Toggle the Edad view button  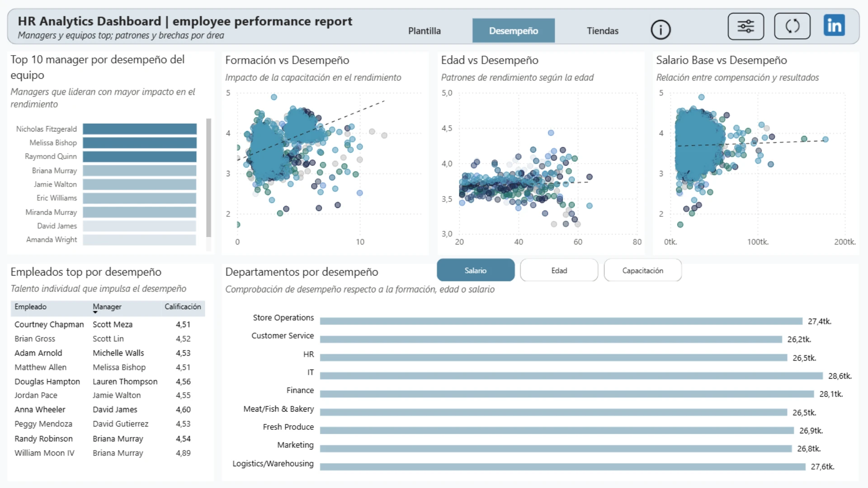point(559,270)
